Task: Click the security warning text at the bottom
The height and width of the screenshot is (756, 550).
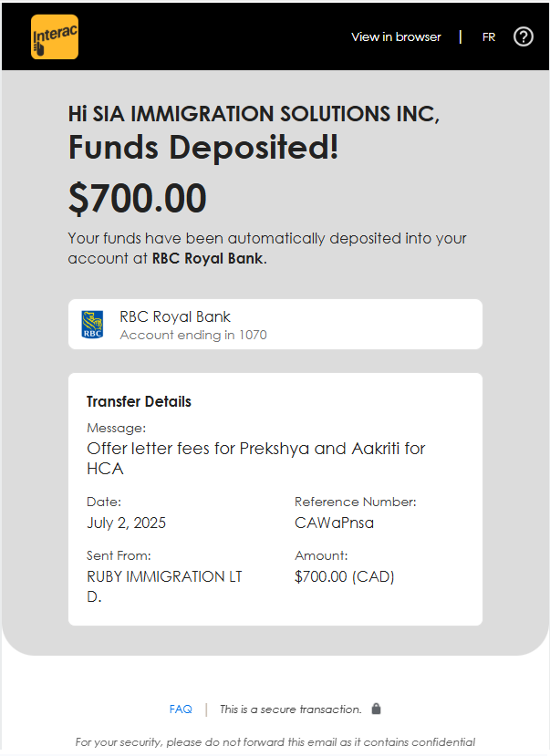Action: pyautogui.click(x=275, y=742)
